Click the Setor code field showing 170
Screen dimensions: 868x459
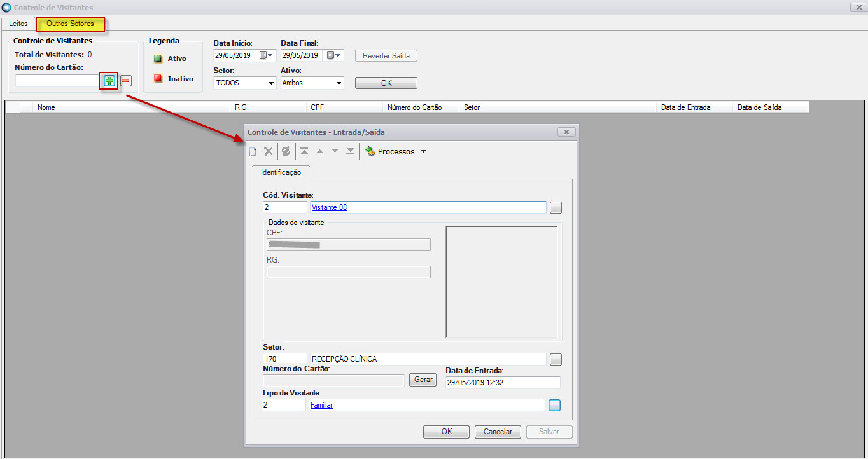tap(284, 359)
